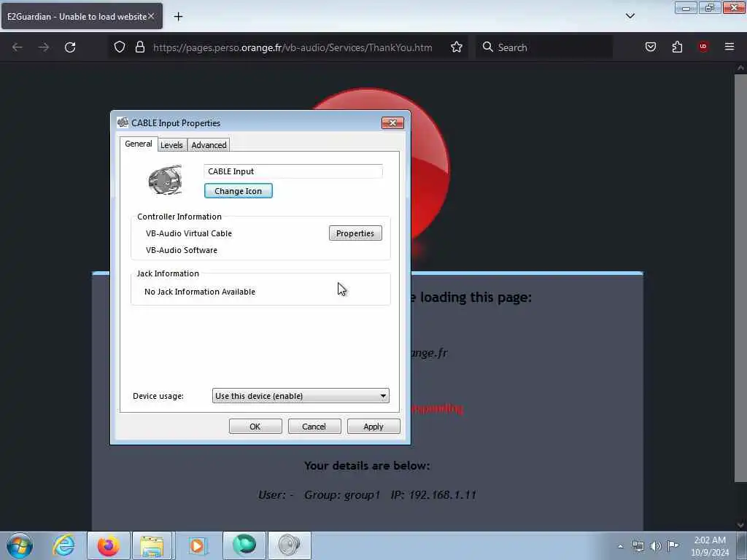Close the E2Guardian browser tab
Image resolution: width=747 pixels, height=560 pixels.
[151, 16]
